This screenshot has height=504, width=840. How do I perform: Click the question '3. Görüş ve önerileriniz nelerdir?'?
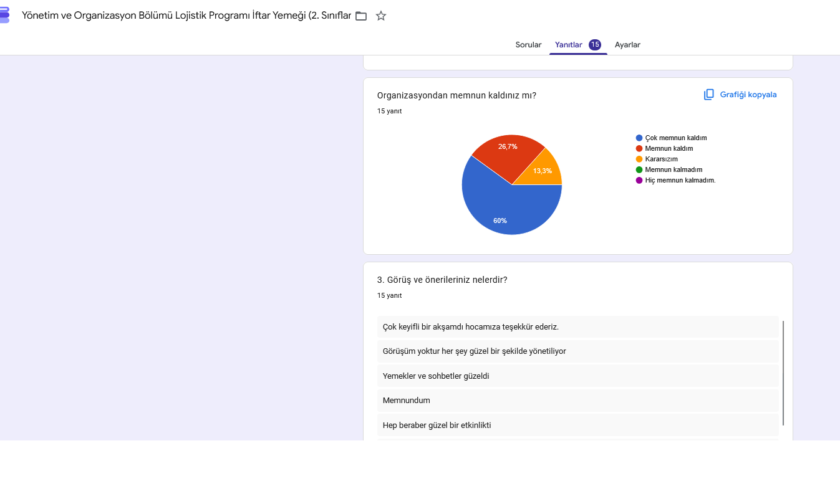click(442, 280)
